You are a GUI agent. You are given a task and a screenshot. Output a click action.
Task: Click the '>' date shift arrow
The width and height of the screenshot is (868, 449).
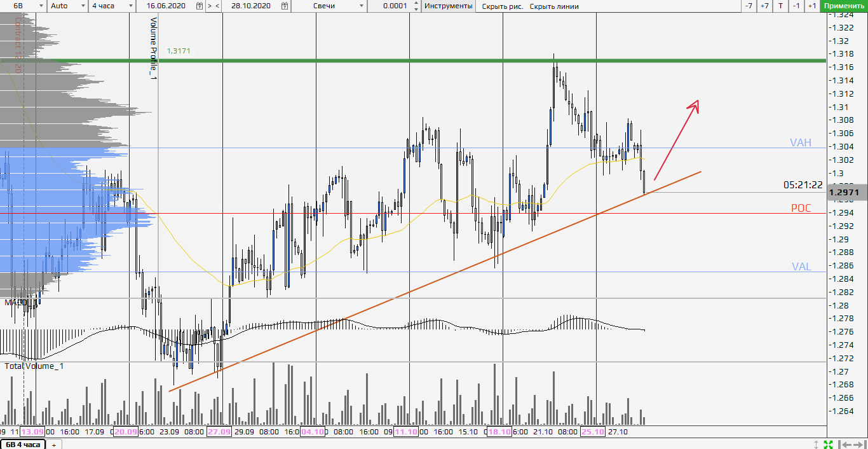click(210, 6)
